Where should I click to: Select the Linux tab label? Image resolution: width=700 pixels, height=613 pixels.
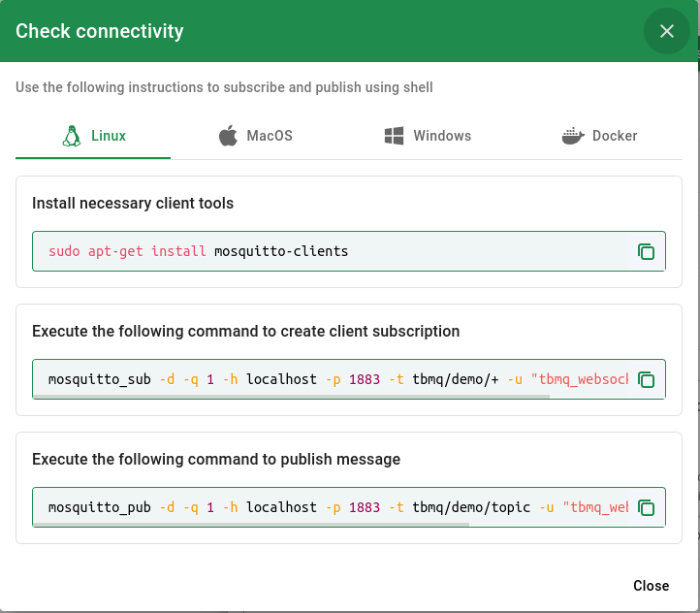click(109, 136)
